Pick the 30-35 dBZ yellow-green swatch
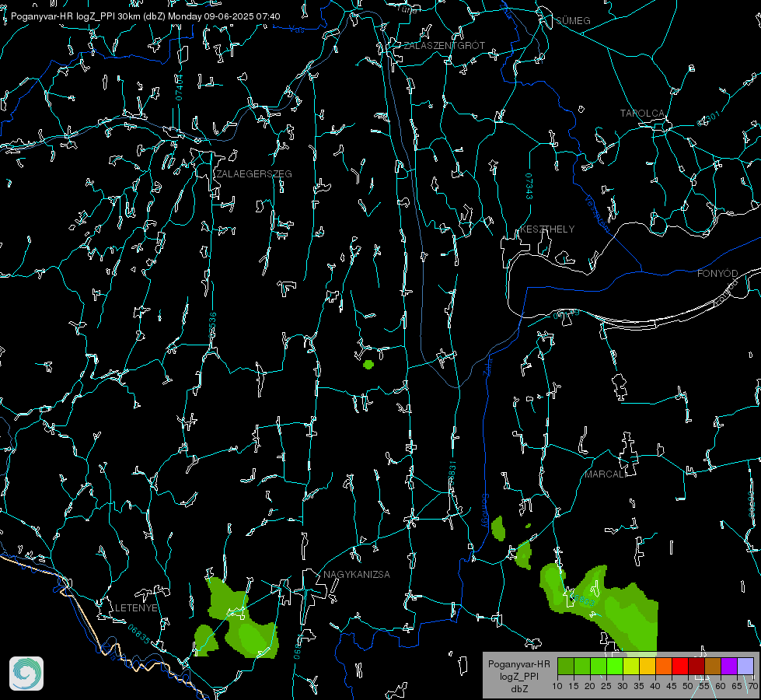761x700 pixels. click(631, 666)
